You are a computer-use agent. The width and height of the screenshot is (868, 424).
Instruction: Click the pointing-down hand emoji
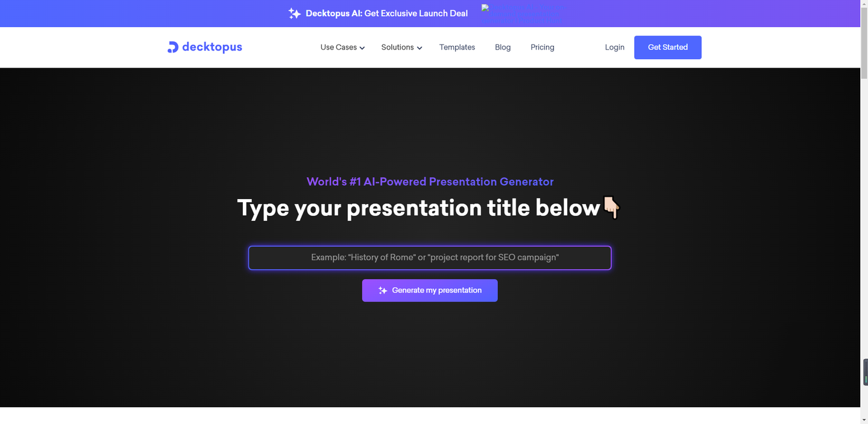point(611,207)
